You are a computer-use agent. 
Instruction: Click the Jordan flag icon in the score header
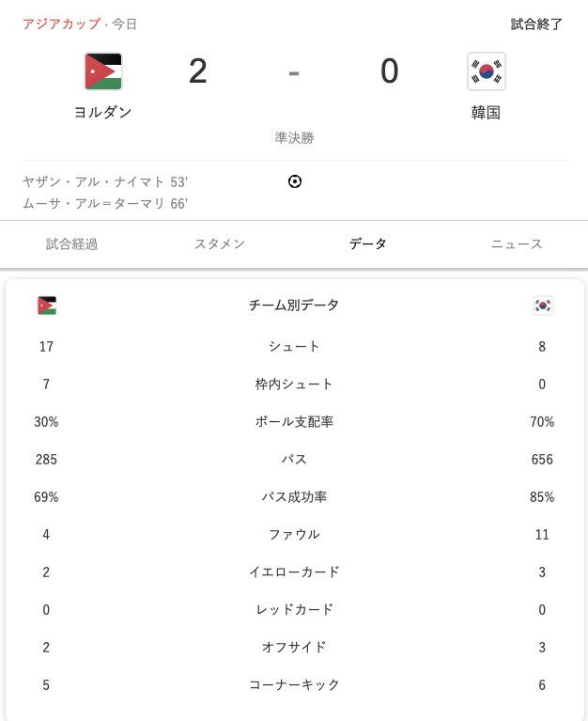(x=103, y=71)
